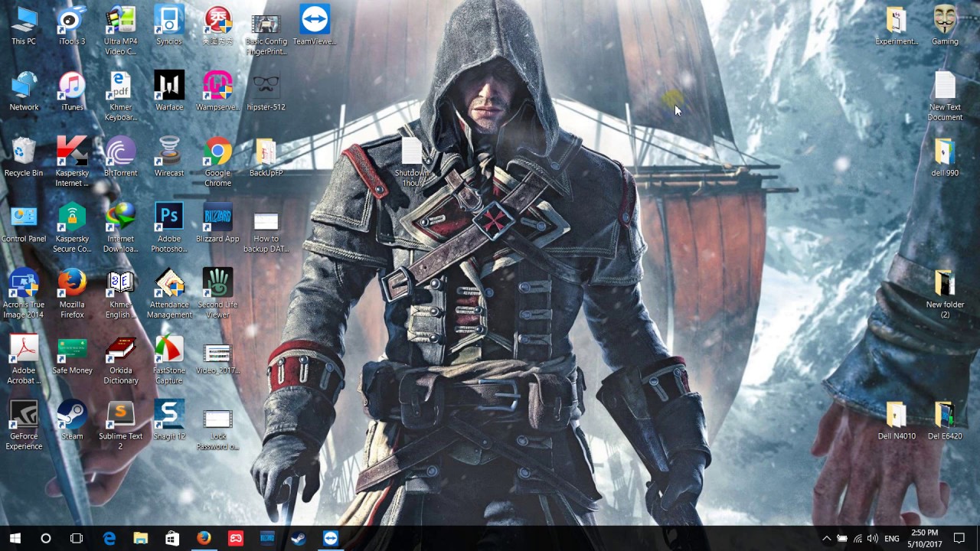Open the Windows Store taskbar icon
The height and width of the screenshot is (551, 980).
172,539
